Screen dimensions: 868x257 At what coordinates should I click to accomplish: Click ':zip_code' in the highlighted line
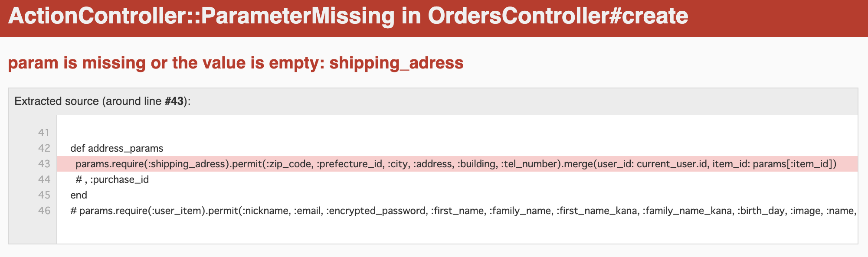click(x=289, y=164)
